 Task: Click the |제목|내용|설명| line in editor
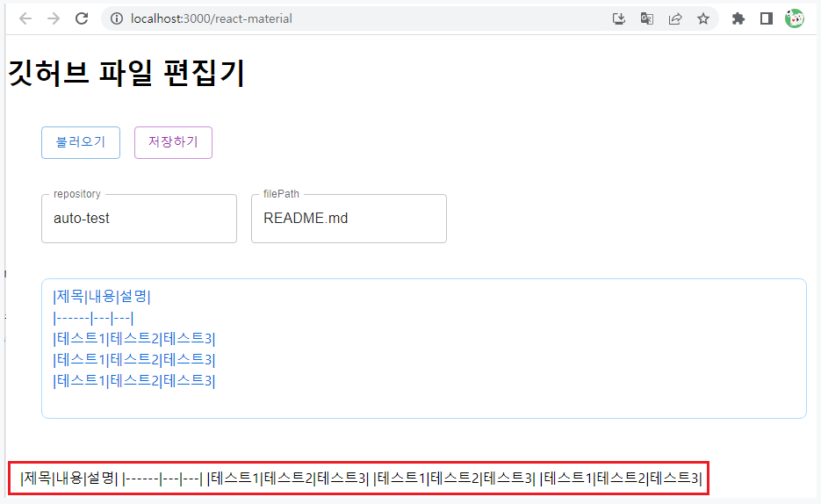pyautogui.click(x=102, y=297)
